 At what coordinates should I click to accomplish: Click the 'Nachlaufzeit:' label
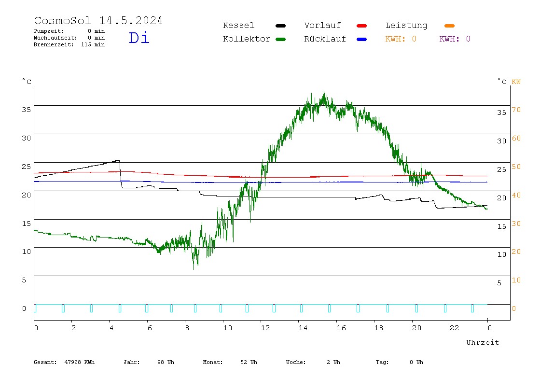[55, 38]
